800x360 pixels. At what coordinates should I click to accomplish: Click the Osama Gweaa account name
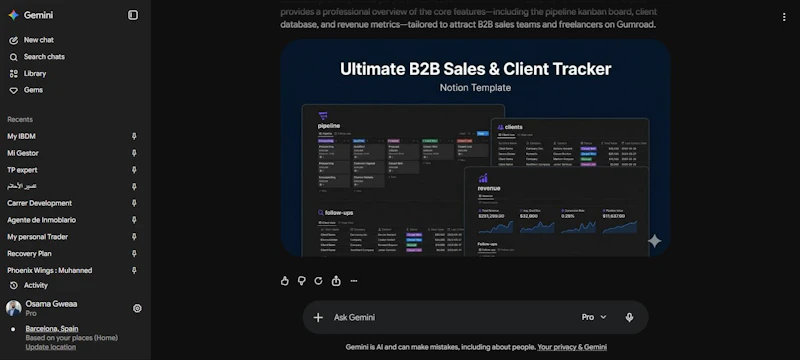(x=52, y=304)
